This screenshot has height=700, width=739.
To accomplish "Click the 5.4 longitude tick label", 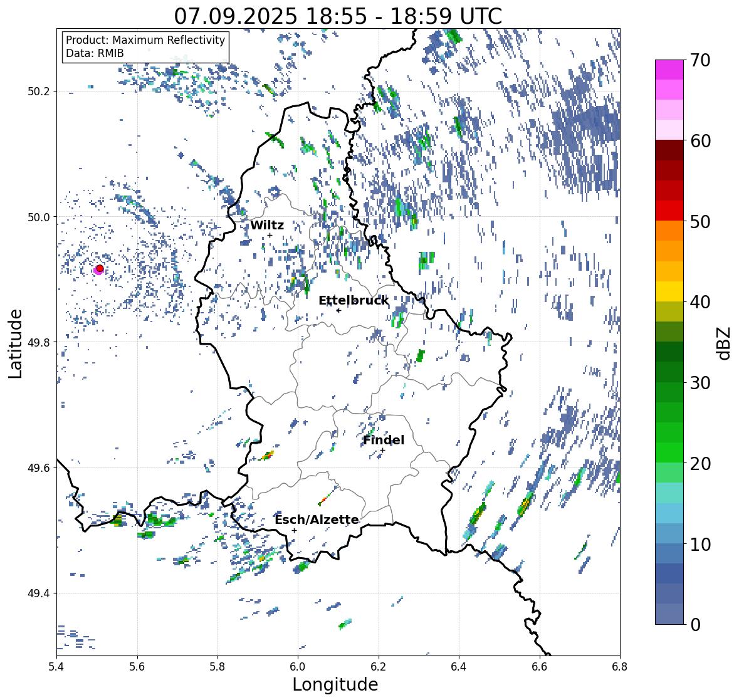I will click(x=56, y=666).
